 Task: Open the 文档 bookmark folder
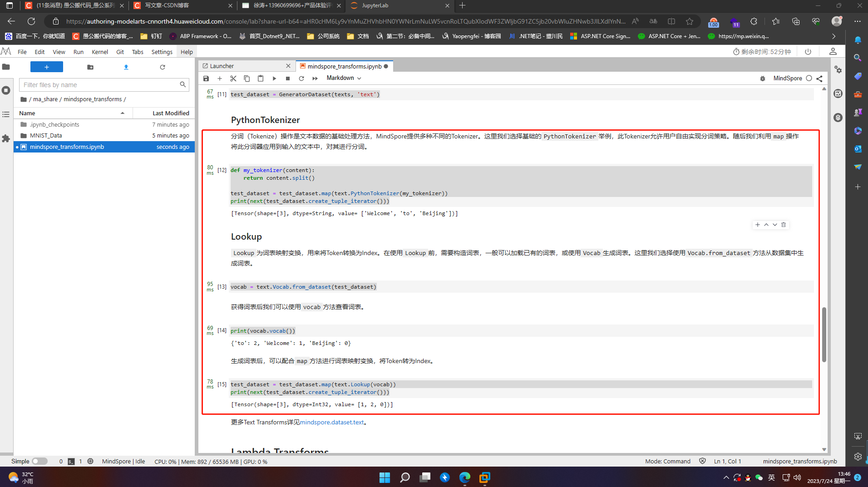pyautogui.click(x=358, y=36)
